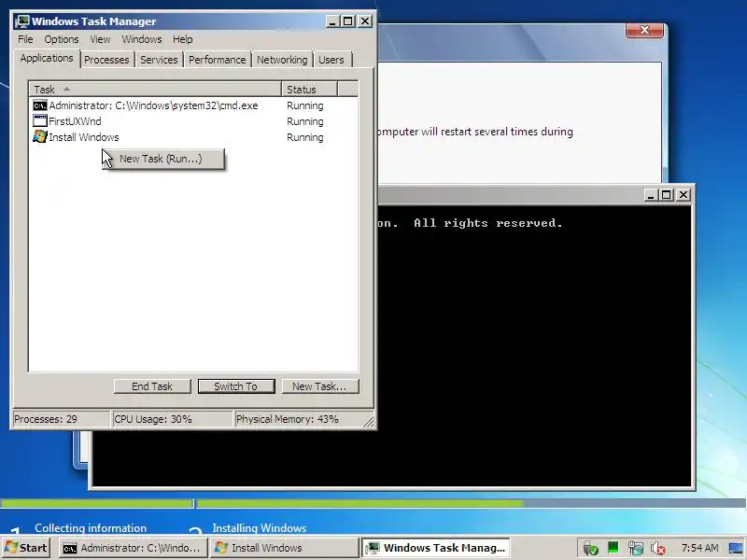Select the Install Windows task icon
This screenshot has height=560, width=747.
[x=40, y=136]
